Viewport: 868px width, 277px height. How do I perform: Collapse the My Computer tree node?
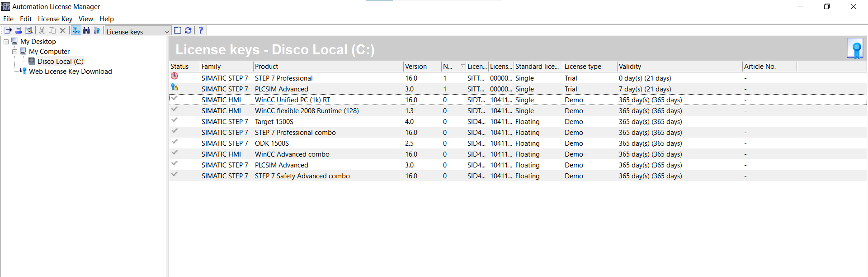tap(15, 52)
